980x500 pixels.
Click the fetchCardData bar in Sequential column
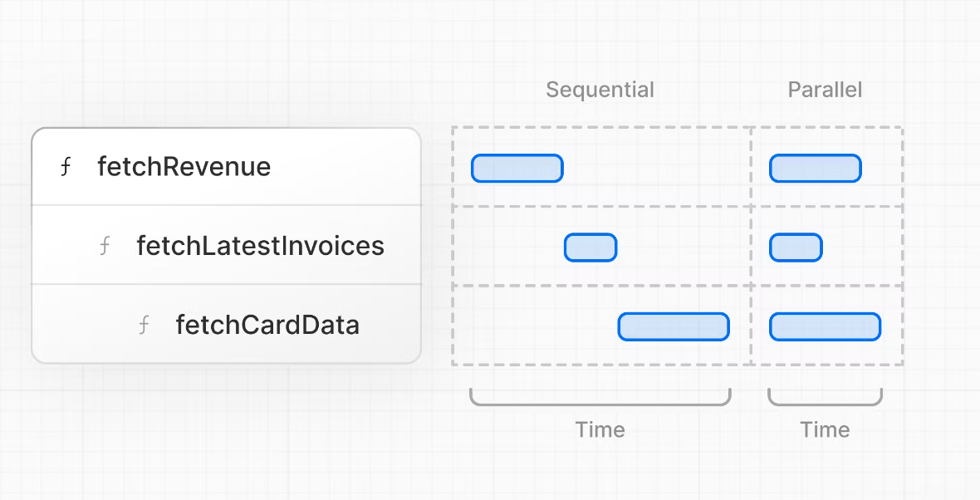673,326
